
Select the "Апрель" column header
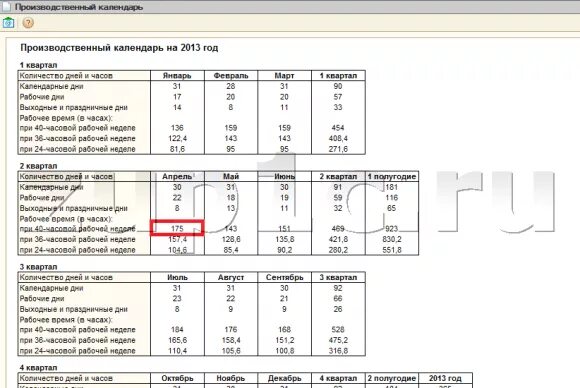[177, 177]
